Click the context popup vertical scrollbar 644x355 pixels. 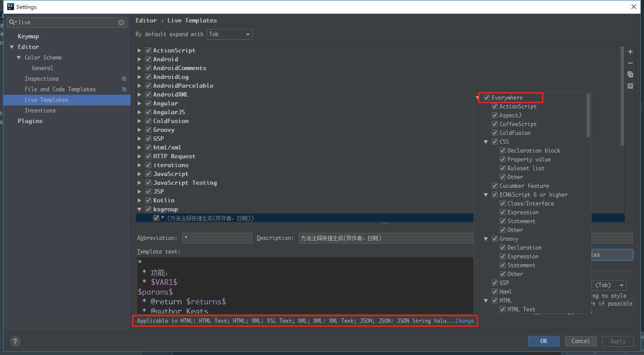click(588, 116)
